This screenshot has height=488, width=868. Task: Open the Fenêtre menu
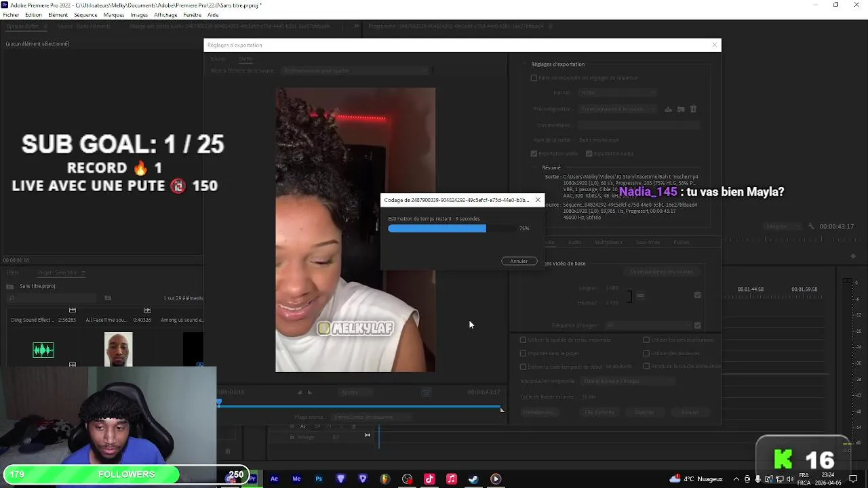point(192,15)
